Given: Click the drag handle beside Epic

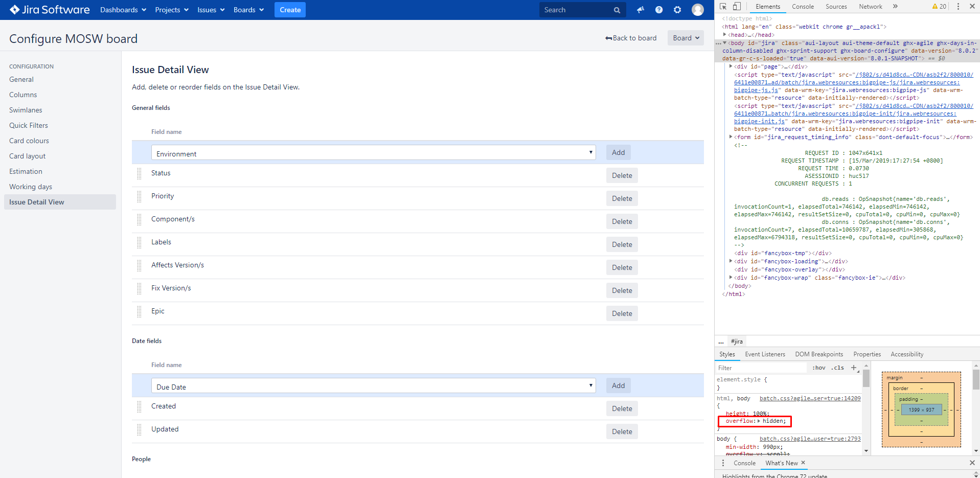Looking at the screenshot, I should [139, 311].
